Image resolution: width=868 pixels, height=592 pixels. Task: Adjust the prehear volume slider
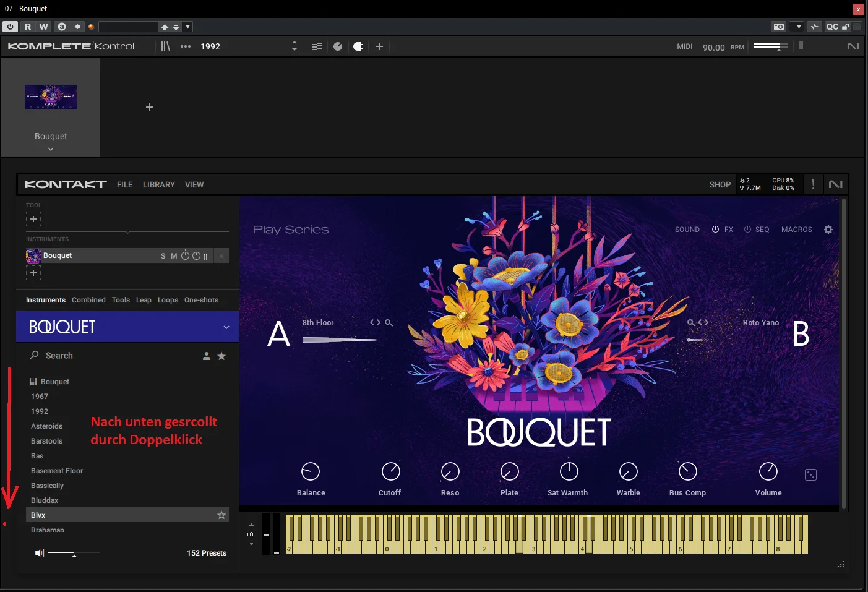pyautogui.click(x=74, y=552)
